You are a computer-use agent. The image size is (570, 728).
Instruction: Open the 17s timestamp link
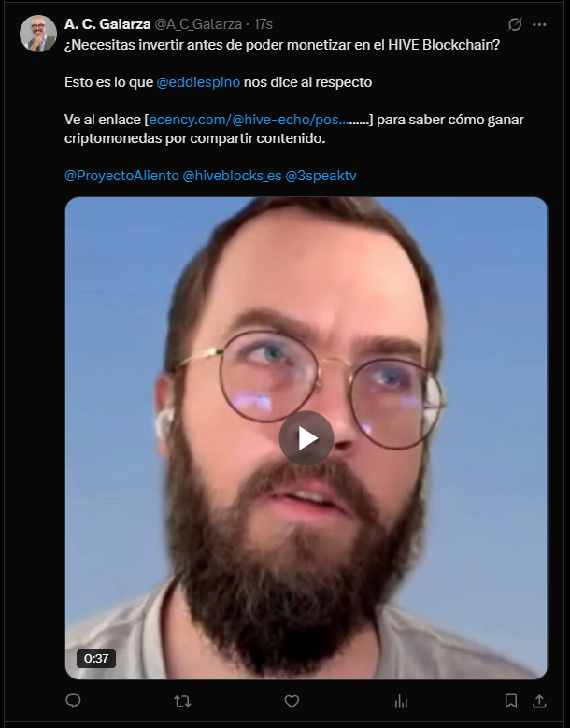tap(264, 24)
